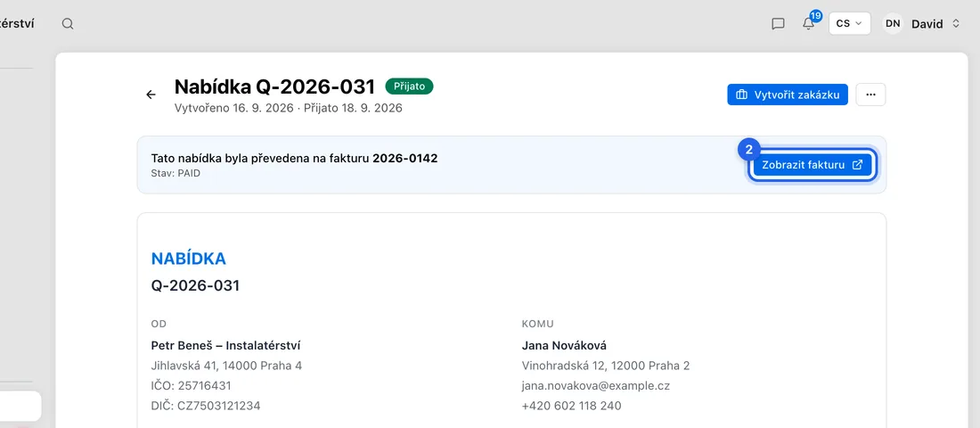Open the three-dot more actions menu
The height and width of the screenshot is (428, 980).
coord(870,95)
